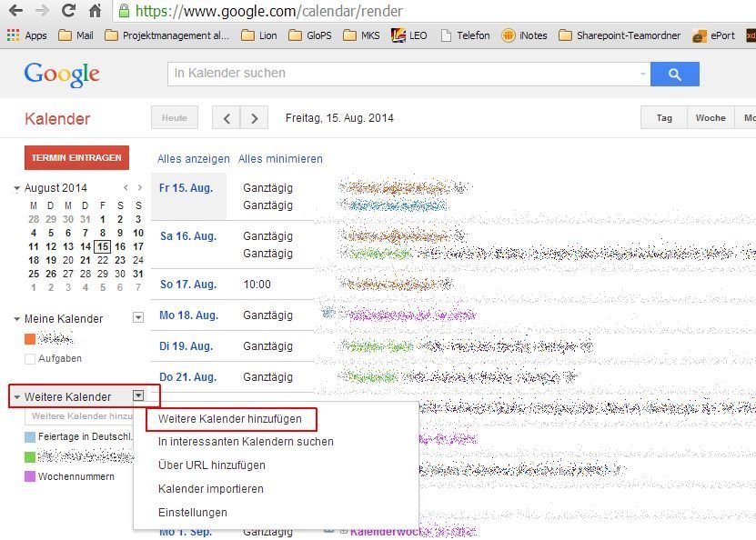Open the Sharepoint-Teamordner bookmark folder

pos(620,35)
